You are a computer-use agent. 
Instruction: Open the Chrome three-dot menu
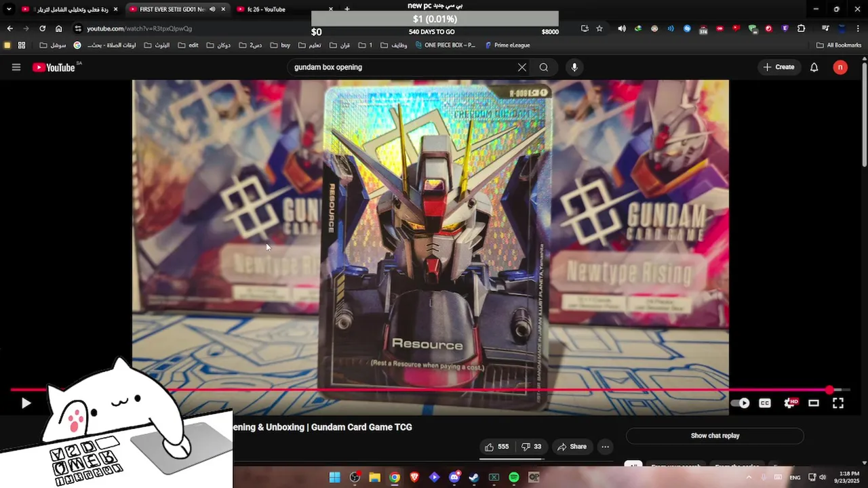click(x=859, y=28)
